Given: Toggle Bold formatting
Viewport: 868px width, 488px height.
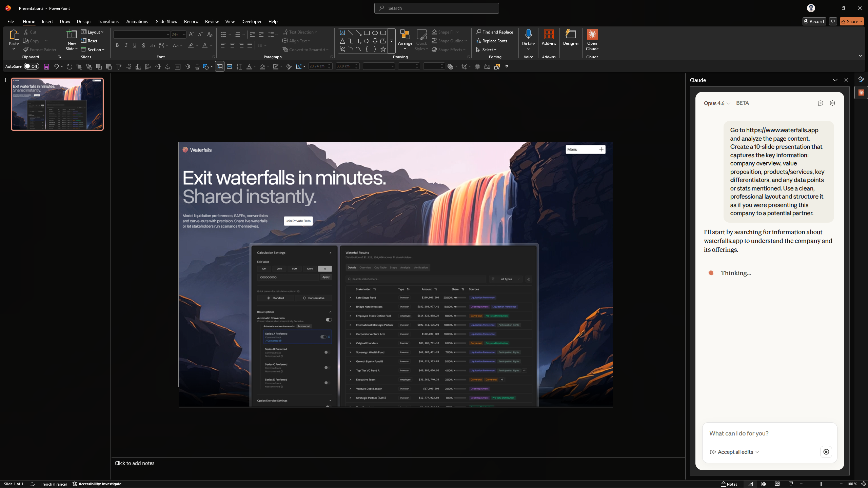Looking at the screenshot, I should (117, 45).
